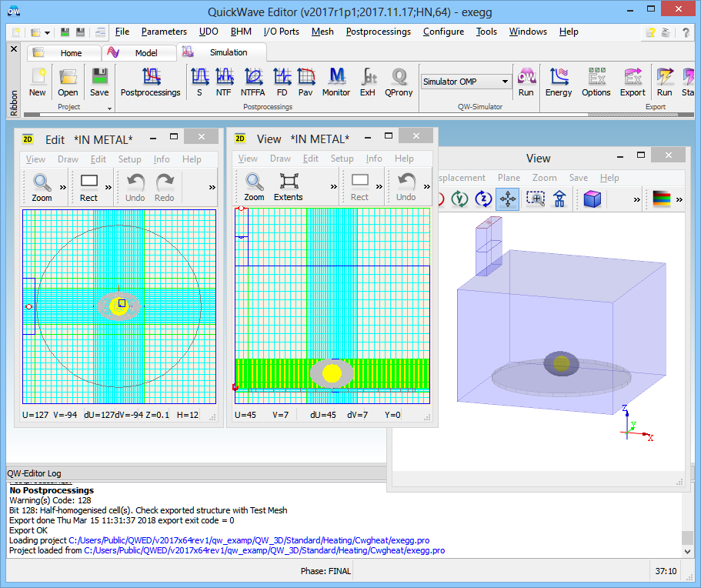Screen dimensions: 701x588
Task: Click Extents in 2D View window
Action: coord(288,186)
